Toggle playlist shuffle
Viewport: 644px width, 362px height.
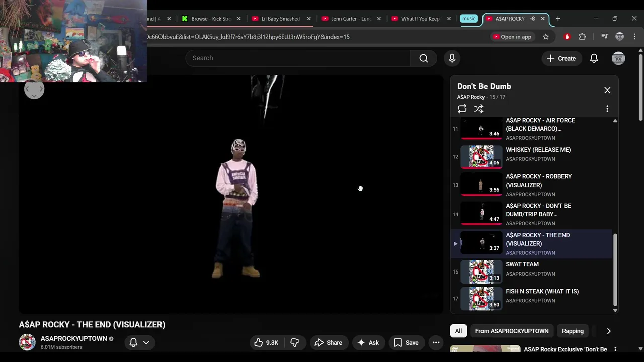(x=478, y=109)
